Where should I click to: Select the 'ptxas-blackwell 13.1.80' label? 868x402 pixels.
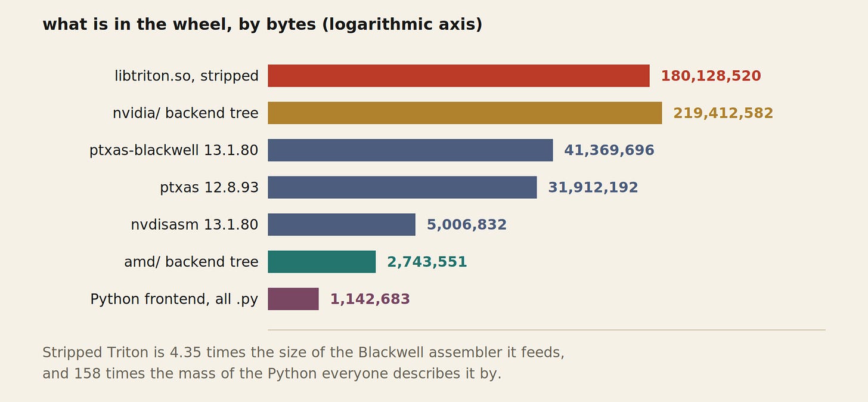(x=173, y=150)
